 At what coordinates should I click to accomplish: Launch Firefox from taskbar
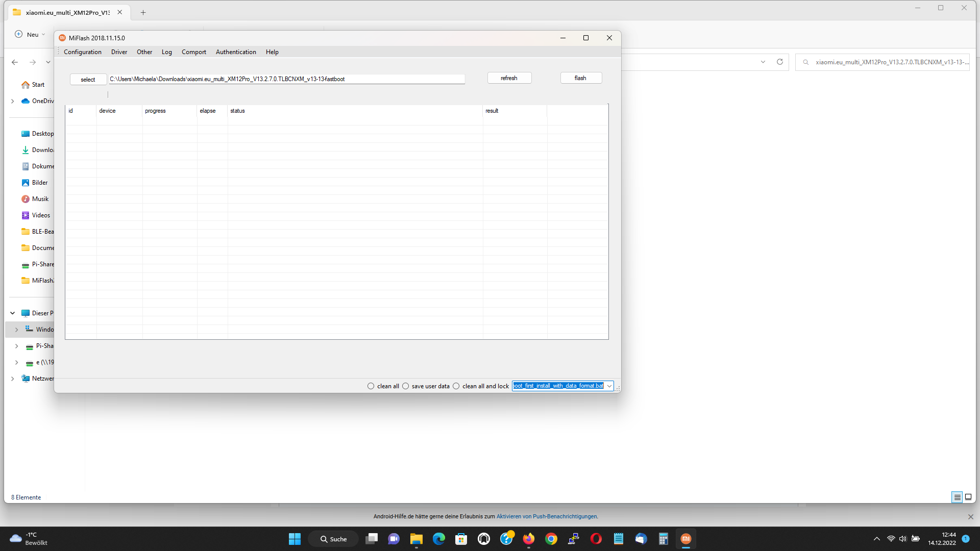(529, 539)
